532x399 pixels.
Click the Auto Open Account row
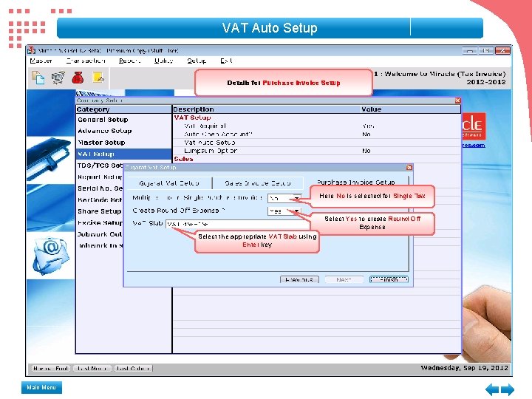316,134
